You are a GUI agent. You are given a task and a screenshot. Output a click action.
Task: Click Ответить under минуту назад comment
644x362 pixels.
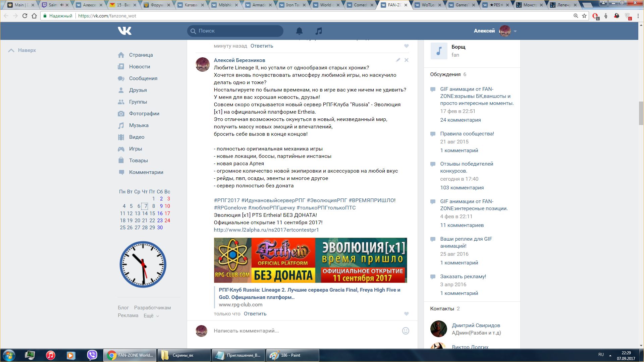262,46
